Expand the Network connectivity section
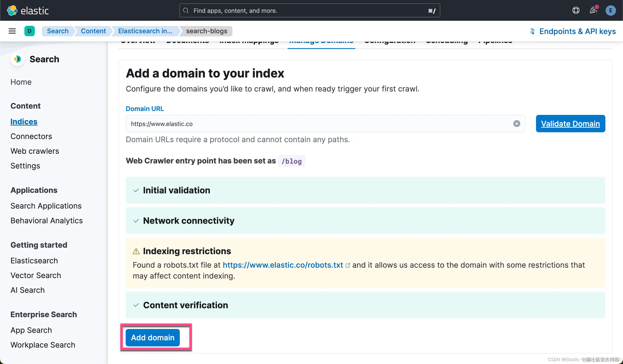The image size is (623, 364). click(x=188, y=221)
